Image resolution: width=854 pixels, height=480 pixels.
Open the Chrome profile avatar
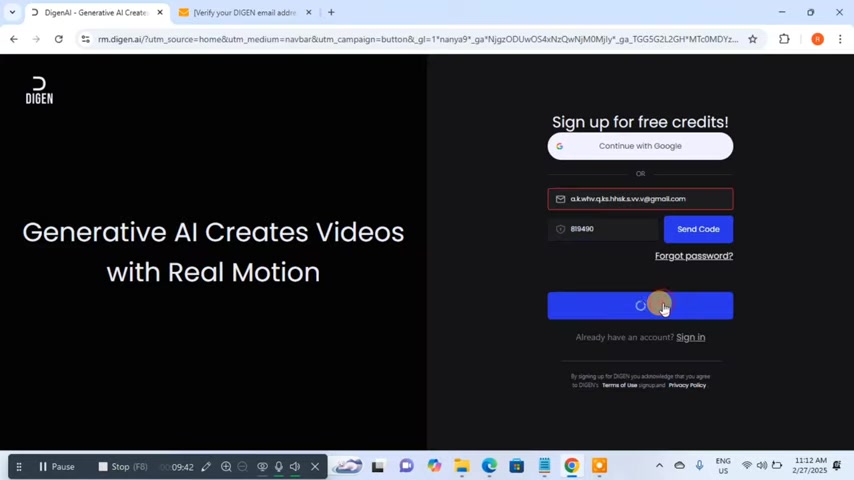coord(818,39)
